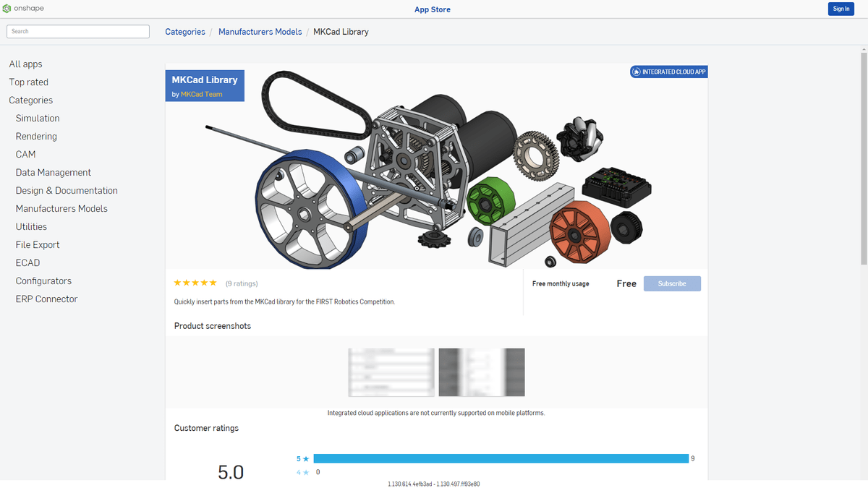Open Manufacturers Models sidebar category
Viewport: 868px width, 488px height.
tap(61, 209)
